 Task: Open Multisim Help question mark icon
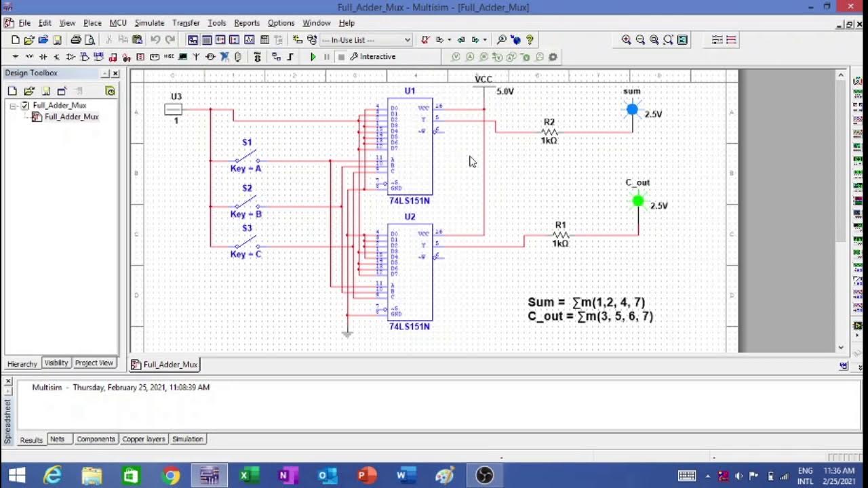530,40
